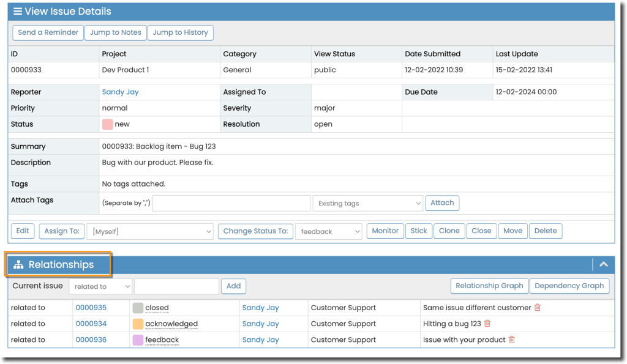Jump to Notes section
Screen dimensions: 627x364
coord(116,32)
